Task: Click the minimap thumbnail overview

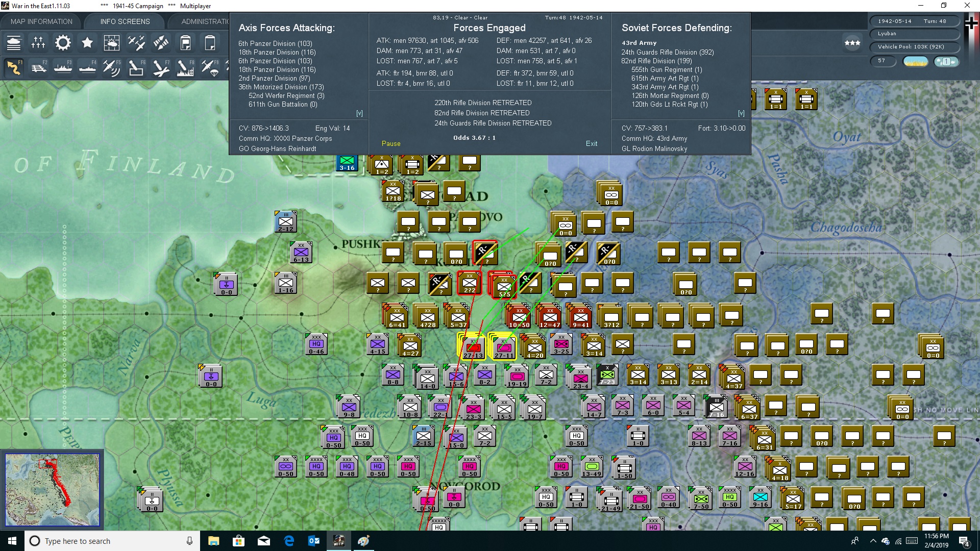Action: click(52, 490)
